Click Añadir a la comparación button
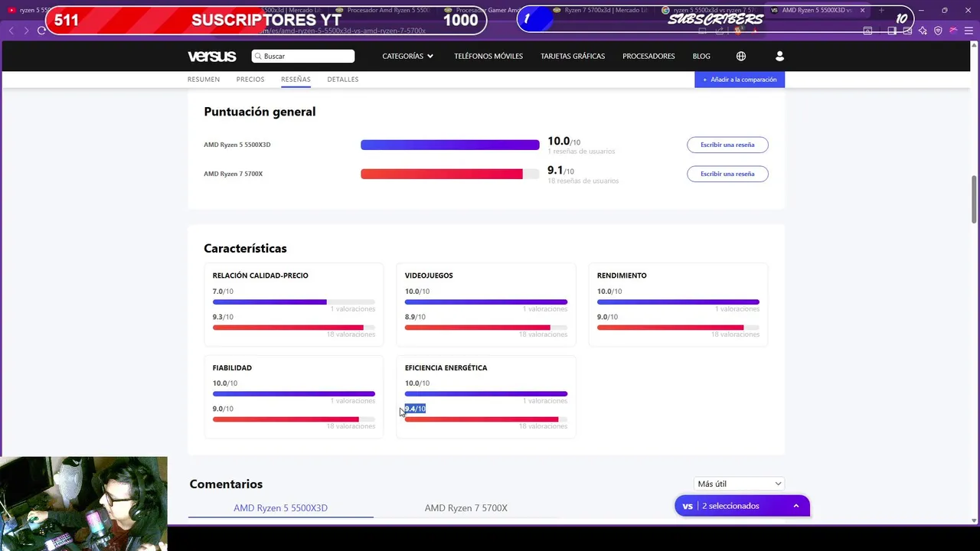This screenshot has width=980, height=551. [x=740, y=80]
